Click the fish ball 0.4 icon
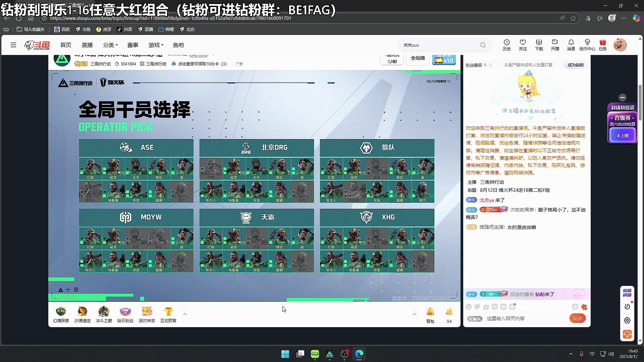The height and width of the screenshot is (362, 644). [449, 315]
